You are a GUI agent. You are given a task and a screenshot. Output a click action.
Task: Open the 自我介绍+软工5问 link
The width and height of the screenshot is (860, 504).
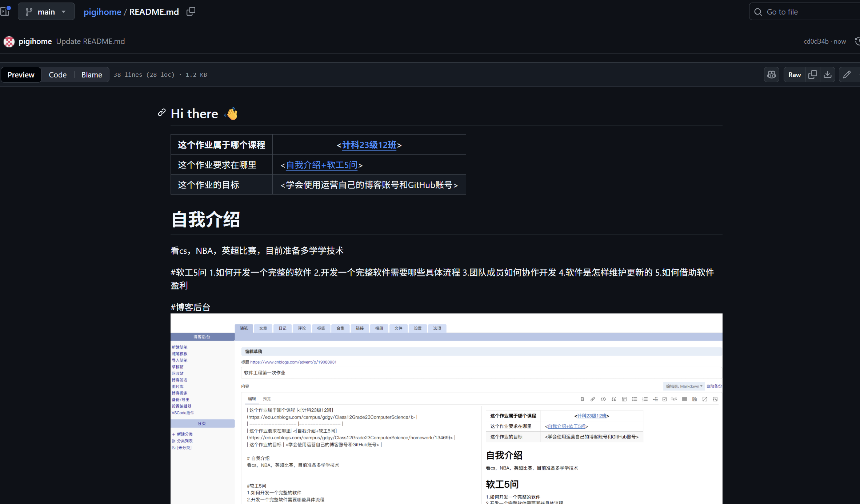[321, 165]
